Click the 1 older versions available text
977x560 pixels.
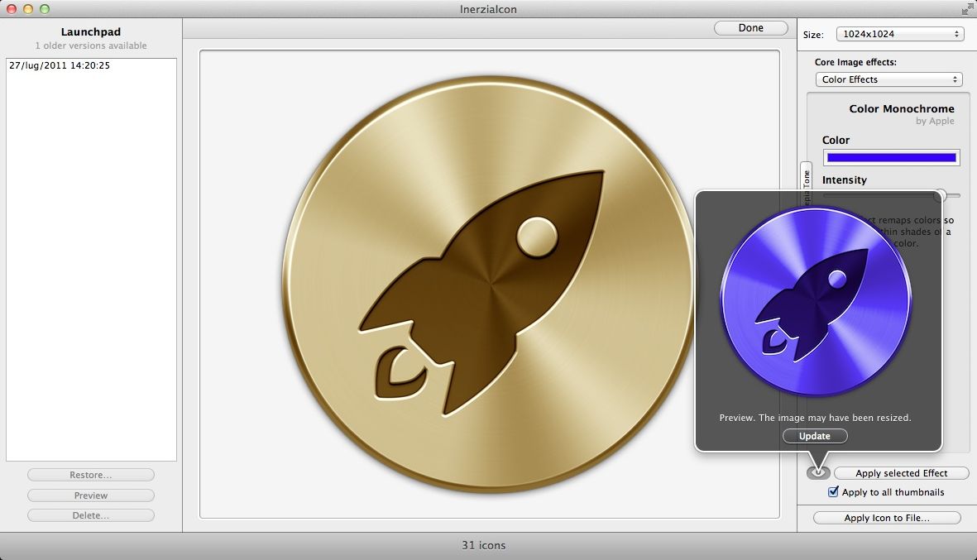click(91, 45)
